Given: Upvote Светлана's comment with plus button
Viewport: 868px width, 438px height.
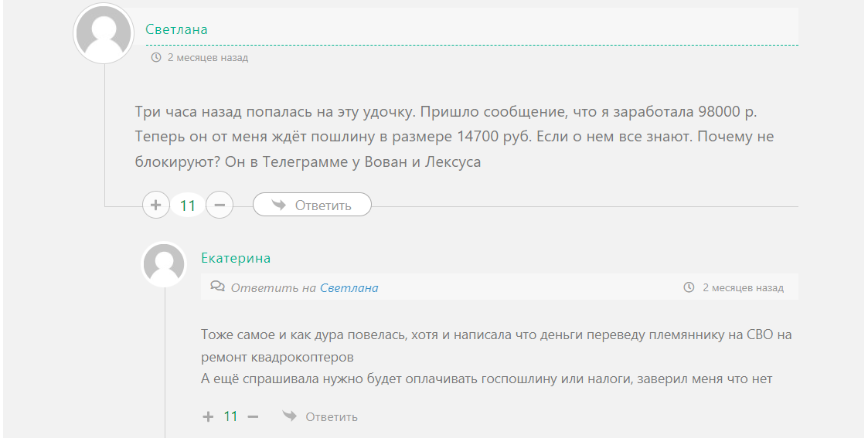Looking at the screenshot, I should 155,205.
